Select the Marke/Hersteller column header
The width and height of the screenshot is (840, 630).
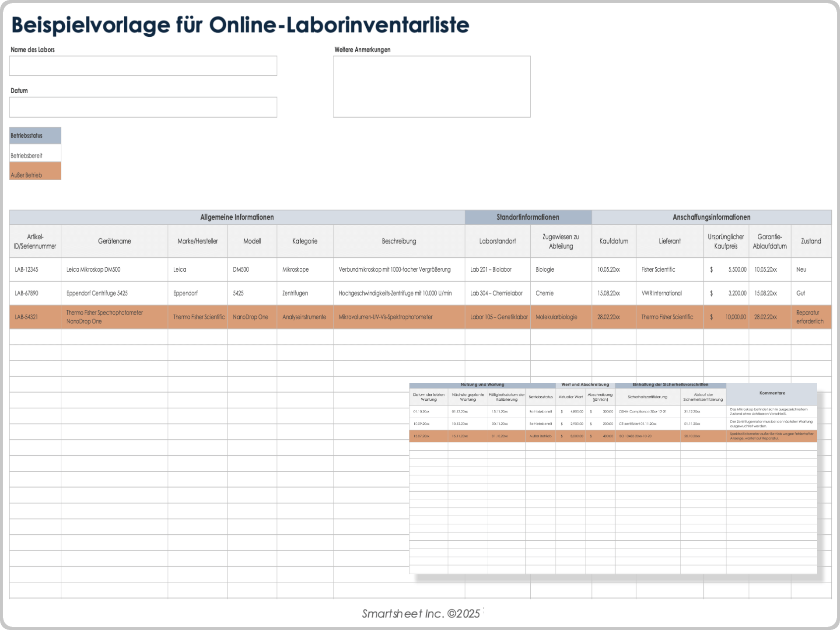pyautogui.click(x=197, y=241)
